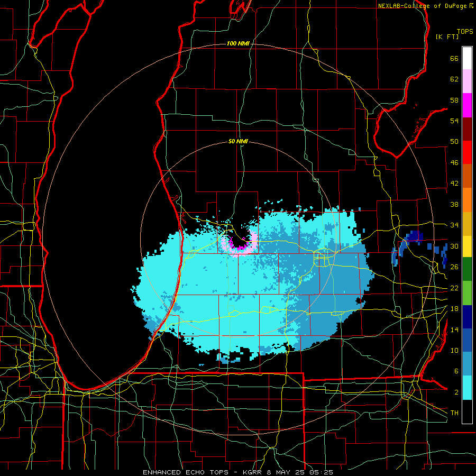The width and height of the screenshot is (476, 476).
Task: Click the 38 legend value
Action: click(454, 204)
